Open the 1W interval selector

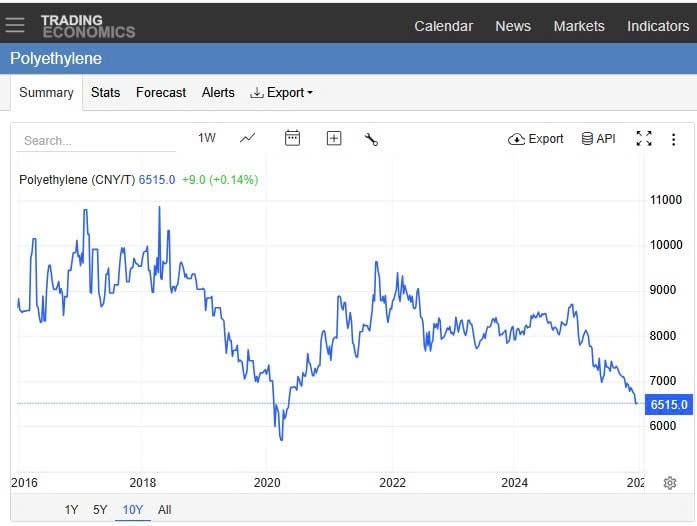coord(207,138)
